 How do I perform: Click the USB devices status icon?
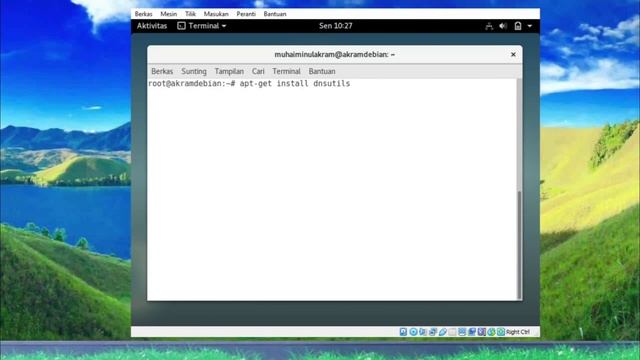[x=443, y=332]
